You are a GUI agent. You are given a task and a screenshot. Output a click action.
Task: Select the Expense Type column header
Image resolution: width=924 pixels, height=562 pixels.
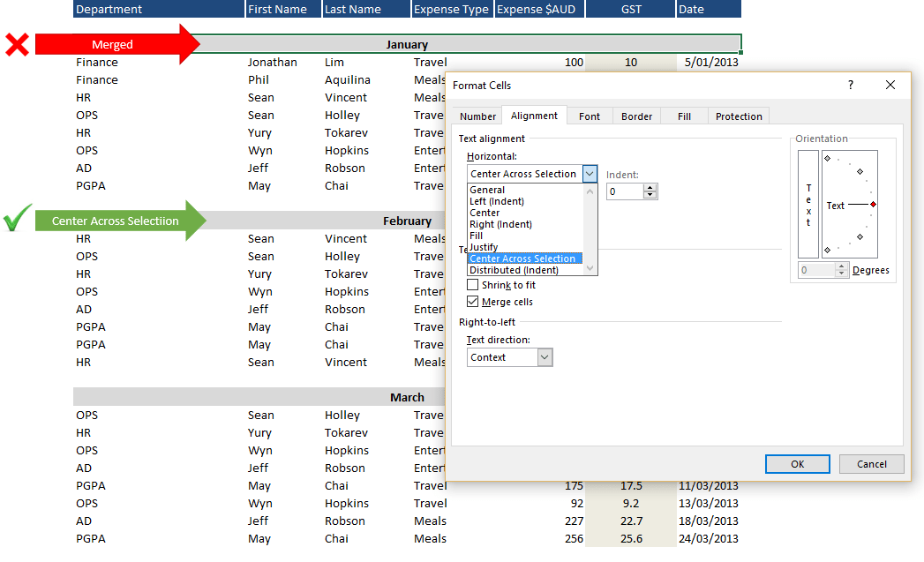[452, 9]
